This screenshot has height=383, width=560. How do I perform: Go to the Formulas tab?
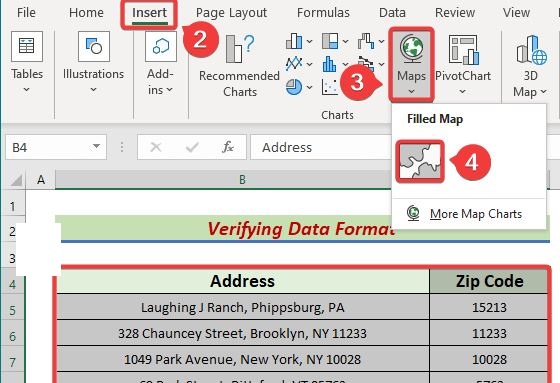(x=323, y=13)
